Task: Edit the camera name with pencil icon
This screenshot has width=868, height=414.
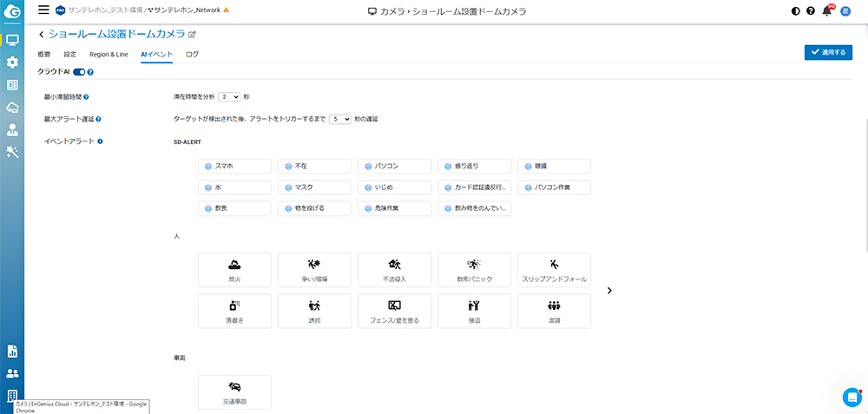Action: tap(192, 35)
